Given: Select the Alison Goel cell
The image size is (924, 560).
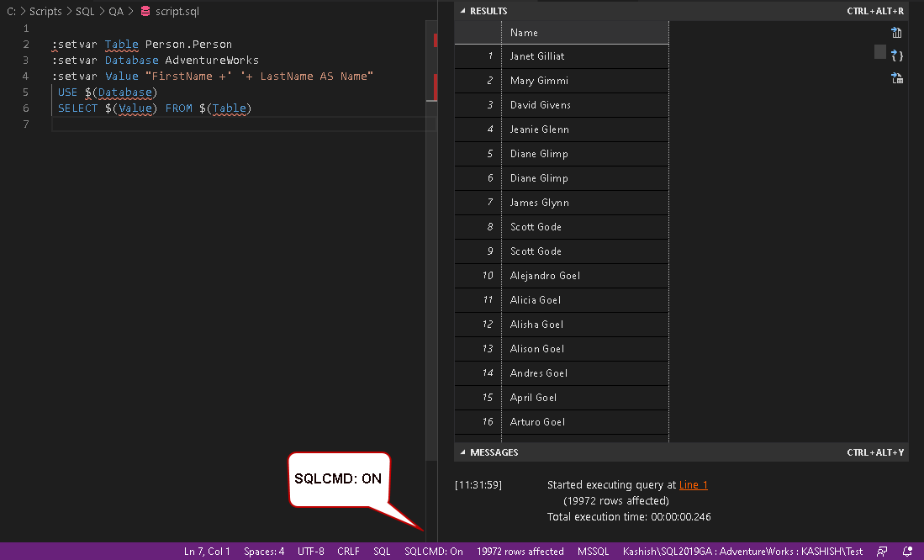Looking at the screenshot, I should click(x=585, y=349).
